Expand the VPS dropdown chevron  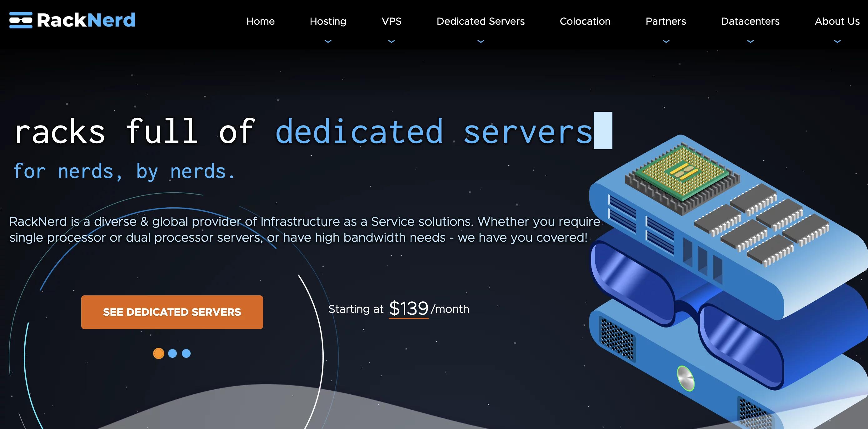coord(391,42)
